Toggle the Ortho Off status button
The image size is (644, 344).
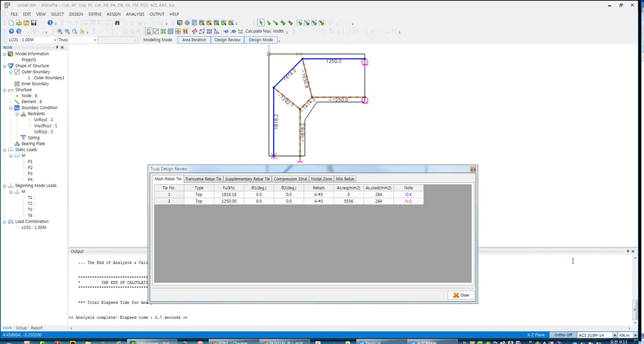pos(563,335)
